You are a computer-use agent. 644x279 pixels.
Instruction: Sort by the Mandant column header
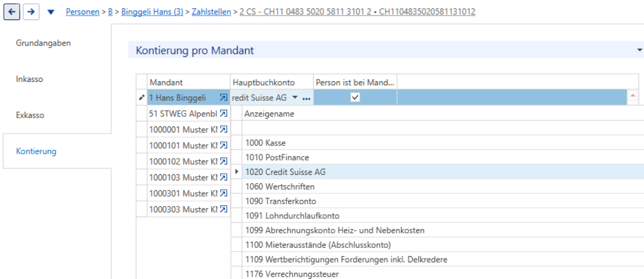click(x=189, y=82)
